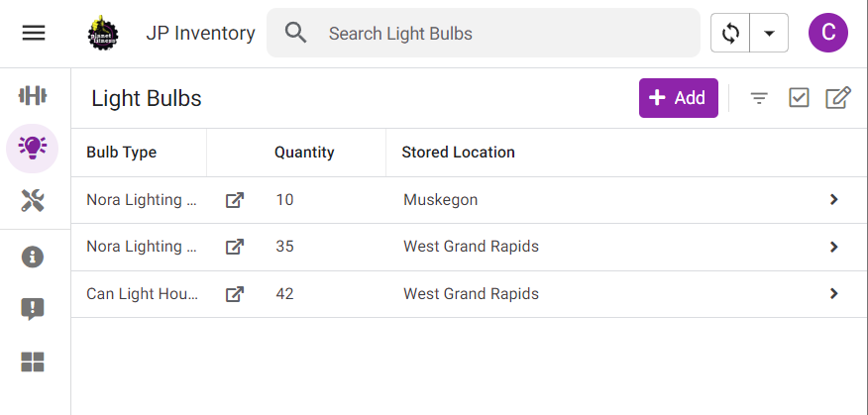868x415 pixels.
Task: Toggle the multi-select checkbox icon
Action: tap(799, 97)
